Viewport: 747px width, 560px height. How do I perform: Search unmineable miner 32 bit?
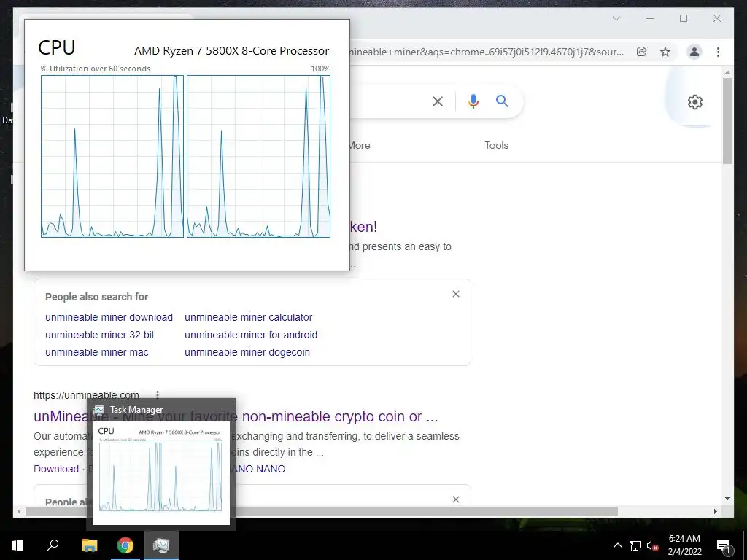[x=99, y=335]
